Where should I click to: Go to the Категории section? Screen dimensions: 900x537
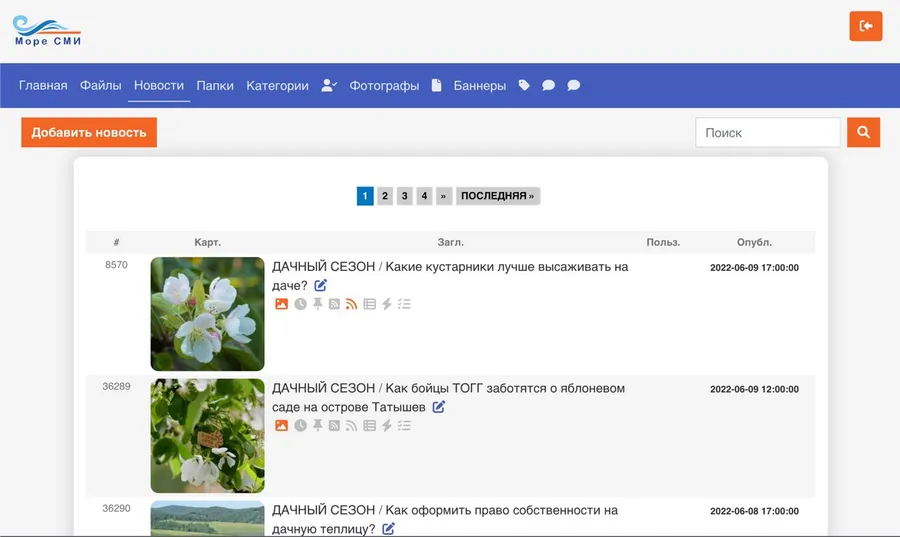277,86
